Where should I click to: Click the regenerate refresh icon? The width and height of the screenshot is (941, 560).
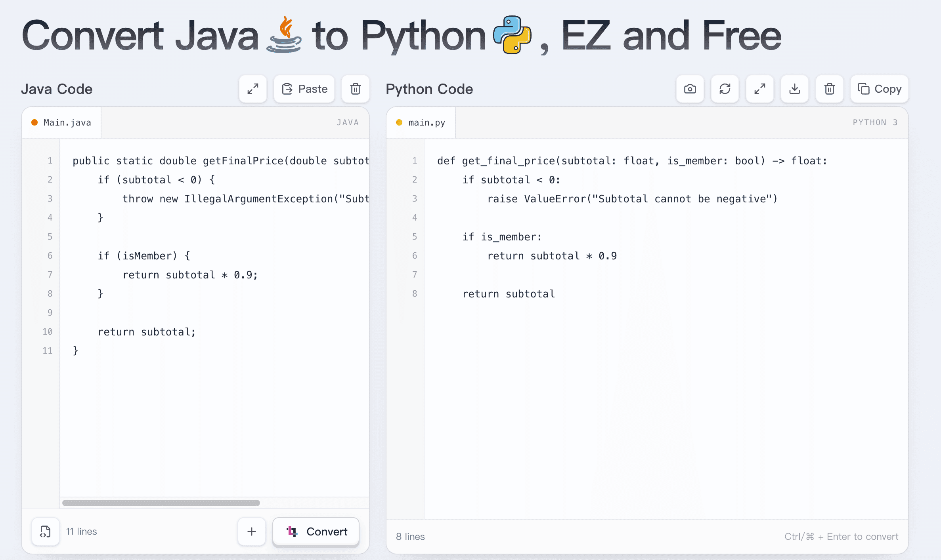coord(725,89)
